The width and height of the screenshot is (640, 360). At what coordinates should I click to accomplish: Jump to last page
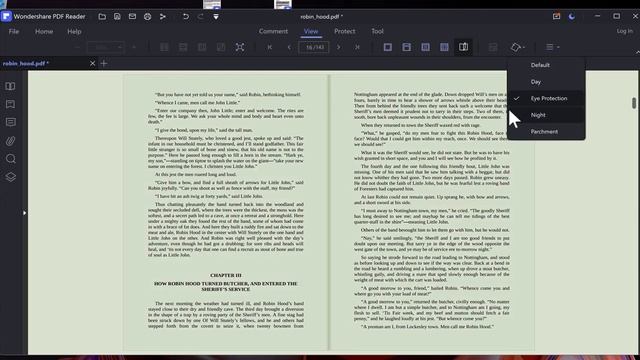tap(357, 47)
